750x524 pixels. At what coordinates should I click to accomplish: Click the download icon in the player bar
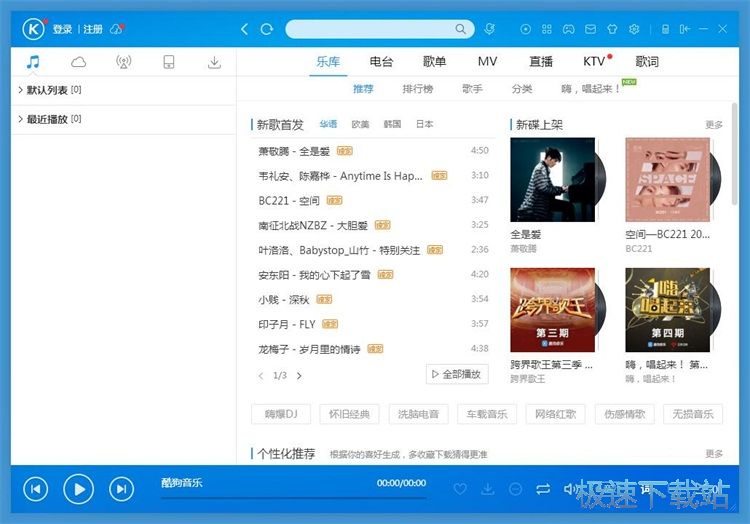click(488, 489)
